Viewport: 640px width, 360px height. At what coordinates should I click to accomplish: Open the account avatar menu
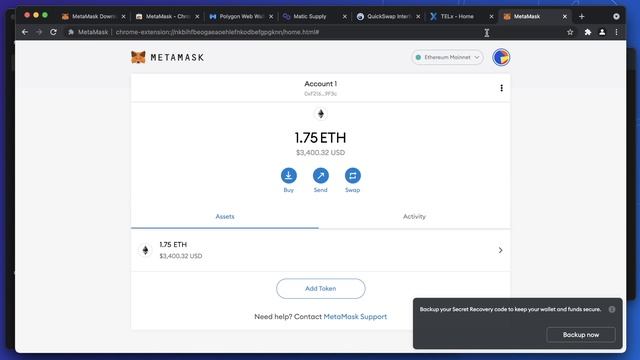click(x=501, y=57)
